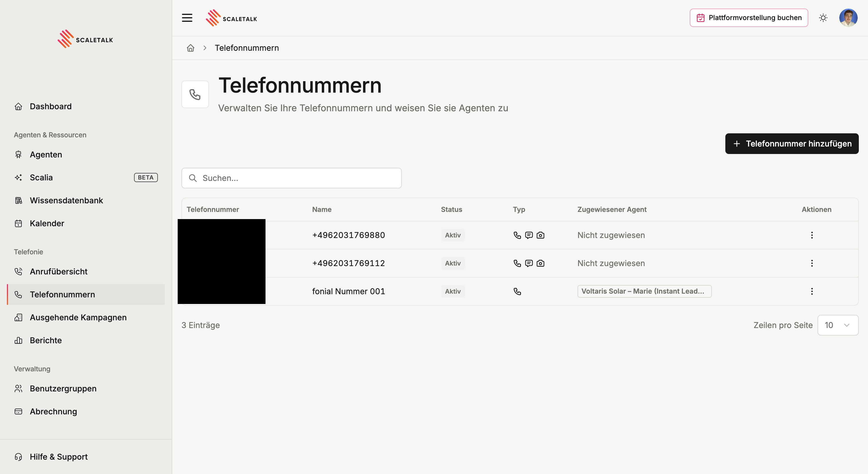Screen dimensions: 868x474
Task: Open Kalender in the sidebar
Action: pos(86,223)
